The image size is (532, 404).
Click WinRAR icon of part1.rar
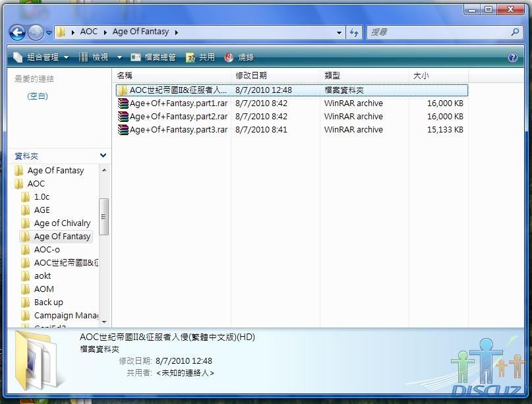[123, 103]
